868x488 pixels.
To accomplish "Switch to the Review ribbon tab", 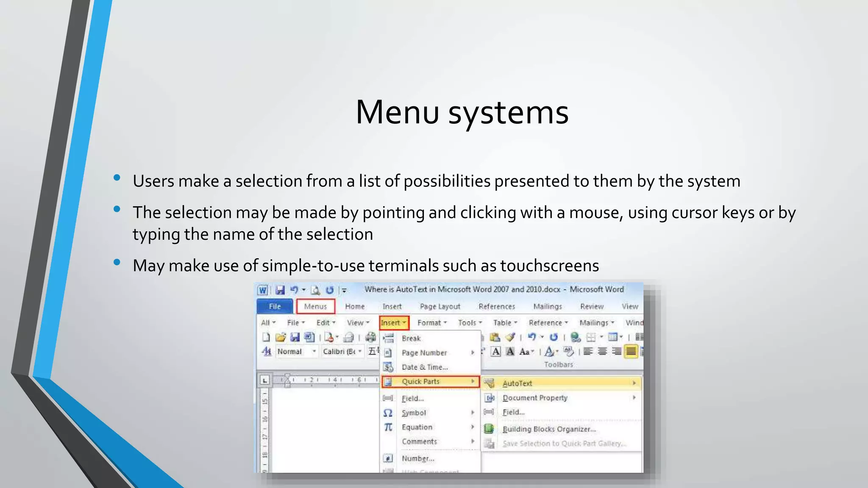I will [x=592, y=306].
